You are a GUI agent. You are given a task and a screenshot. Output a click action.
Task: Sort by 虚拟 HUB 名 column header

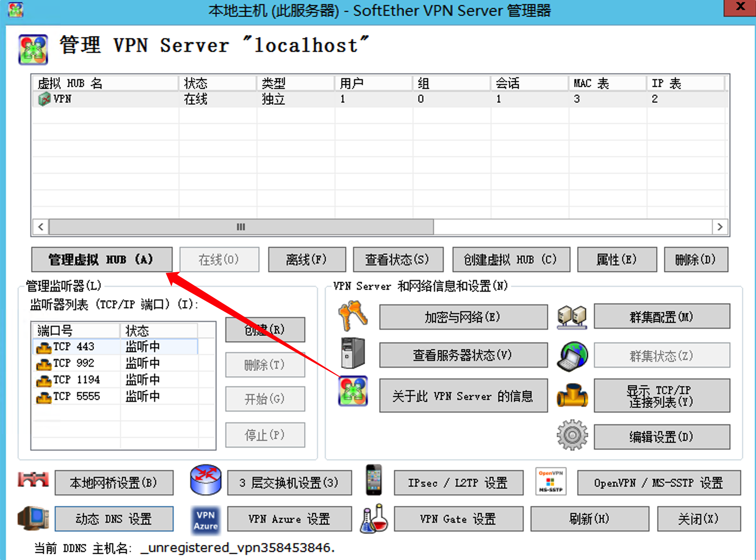[105, 83]
